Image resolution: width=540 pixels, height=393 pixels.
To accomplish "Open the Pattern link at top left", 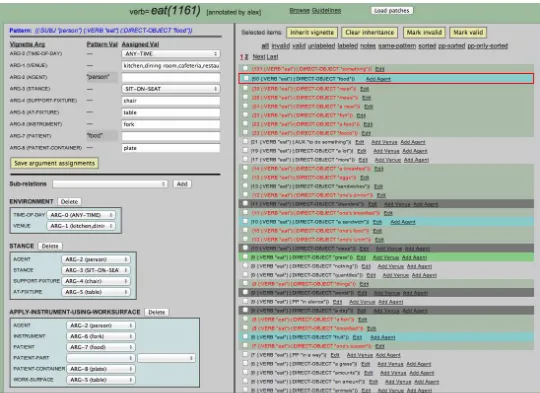I will click(101, 30).
